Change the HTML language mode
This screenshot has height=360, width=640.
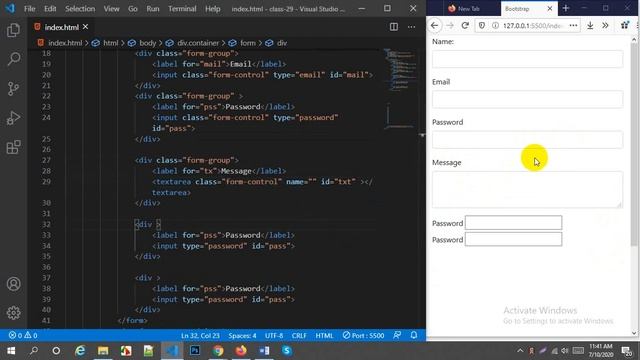pyautogui.click(x=324, y=336)
